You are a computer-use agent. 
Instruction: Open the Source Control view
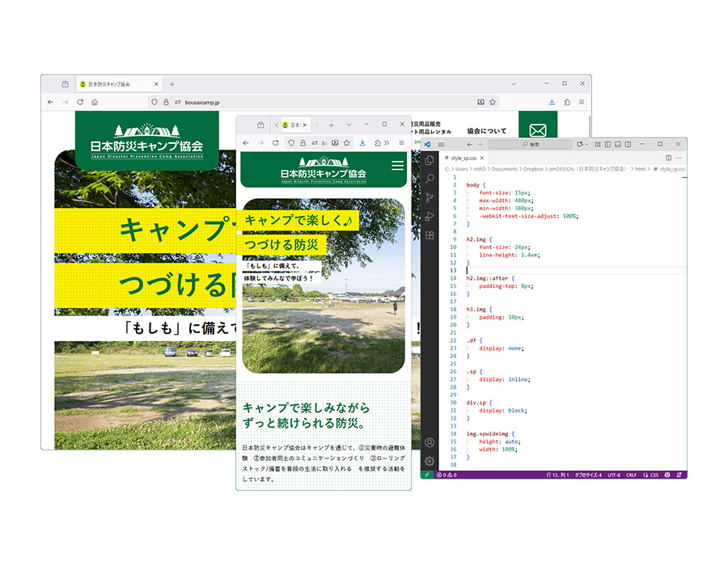coord(430,197)
